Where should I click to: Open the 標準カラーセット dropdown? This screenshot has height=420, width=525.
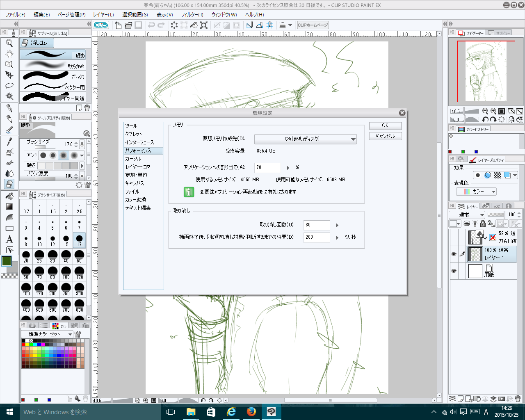coord(47,334)
